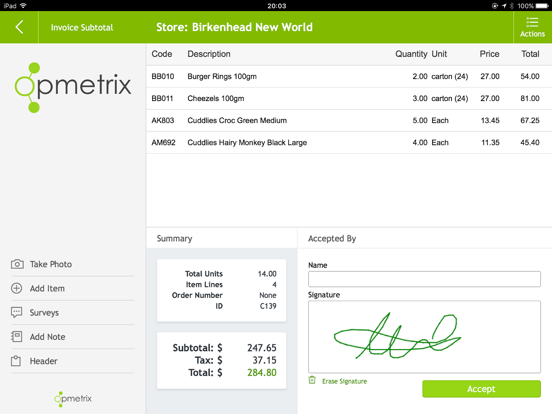The width and height of the screenshot is (552, 414).
Task: Tap the large Opmetrix logo
Action: coord(73,87)
